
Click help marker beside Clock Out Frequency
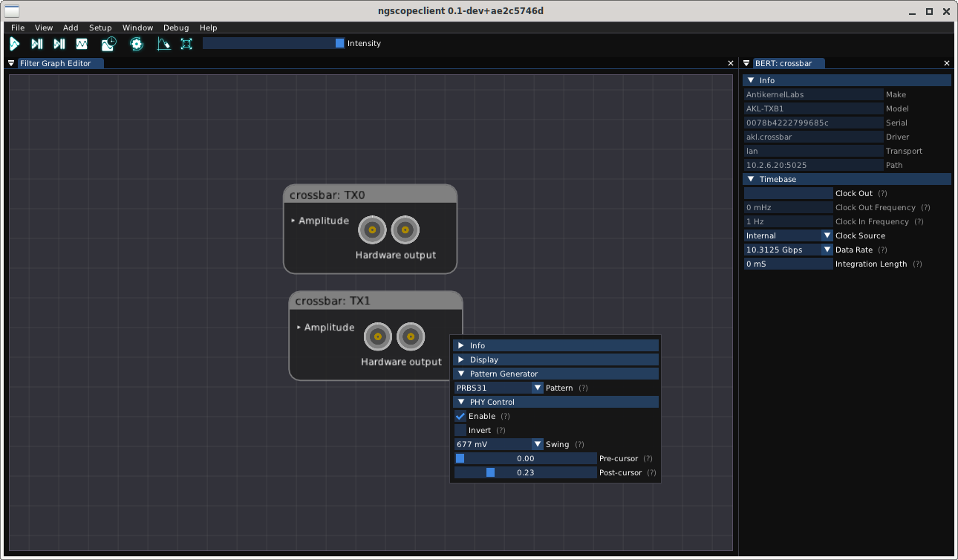pyautogui.click(x=925, y=207)
